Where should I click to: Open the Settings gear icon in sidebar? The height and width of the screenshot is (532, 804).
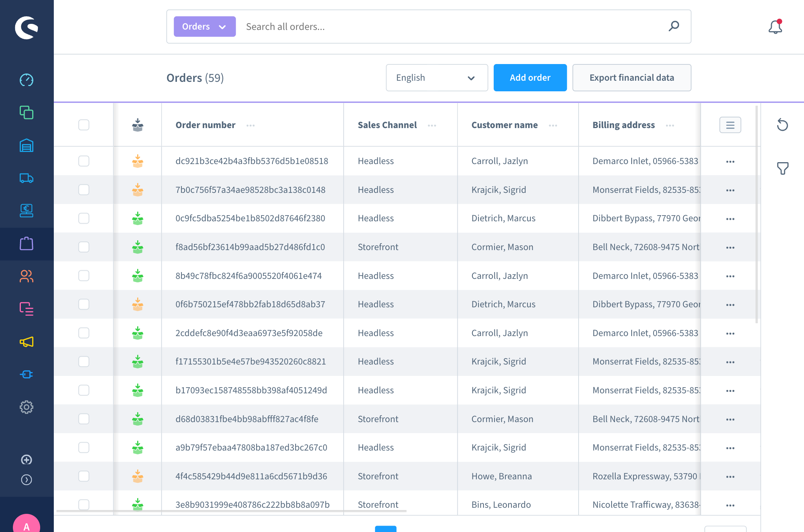[x=27, y=407]
